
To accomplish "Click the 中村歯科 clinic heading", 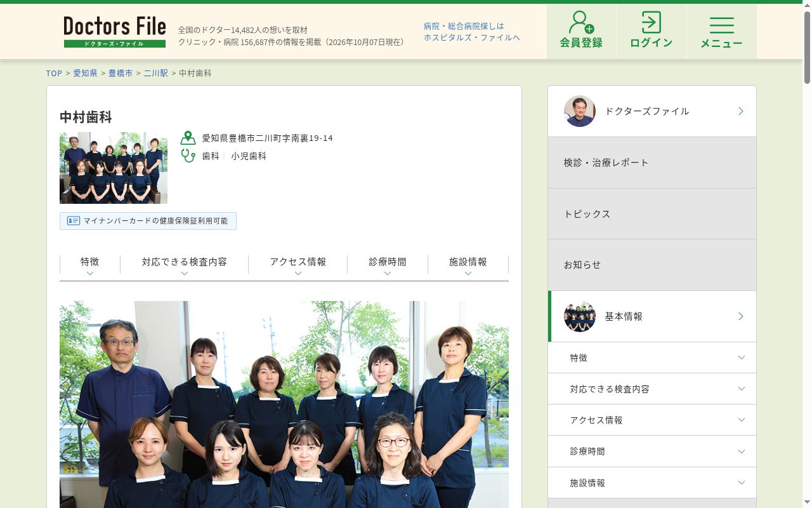I will (86, 117).
